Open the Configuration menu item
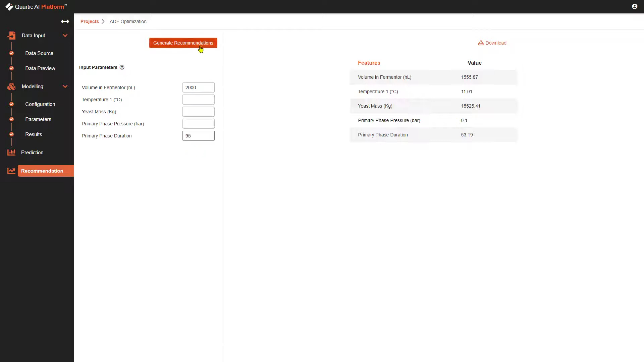Viewport: 644px width, 362px height. click(x=40, y=104)
